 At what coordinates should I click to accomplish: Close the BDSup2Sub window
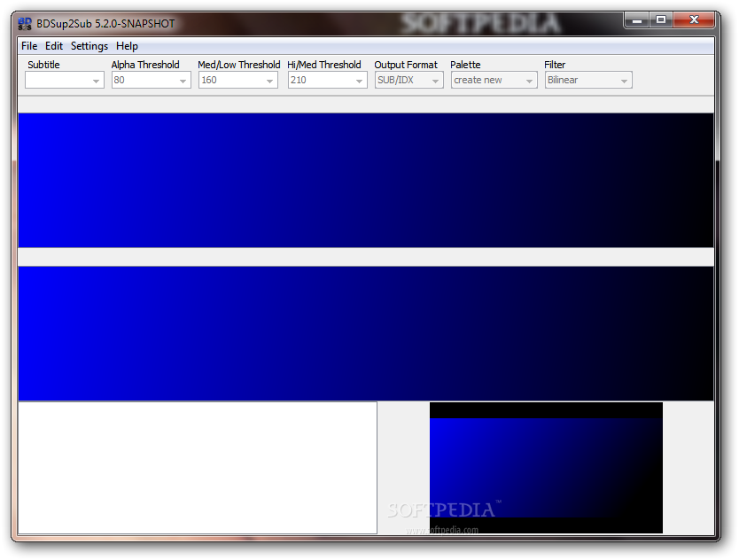coord(694,19)
